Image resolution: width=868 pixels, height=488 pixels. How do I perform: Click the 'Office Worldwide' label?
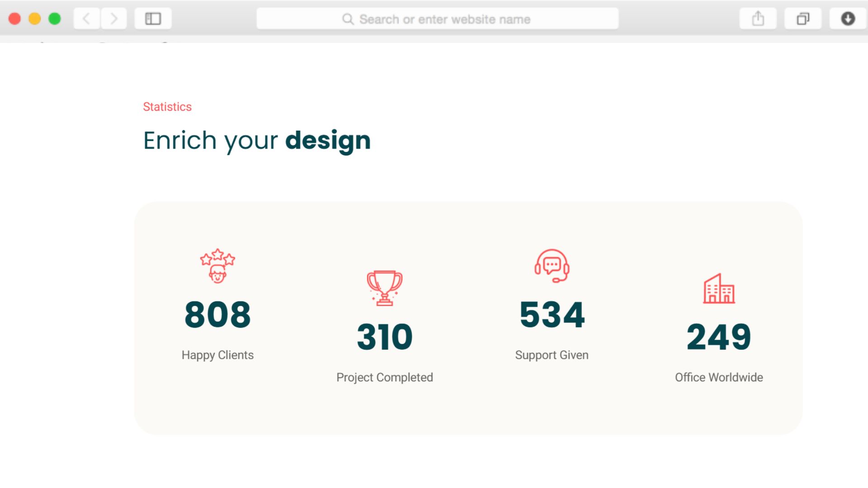pyautogui.click(x=719, y=377)
